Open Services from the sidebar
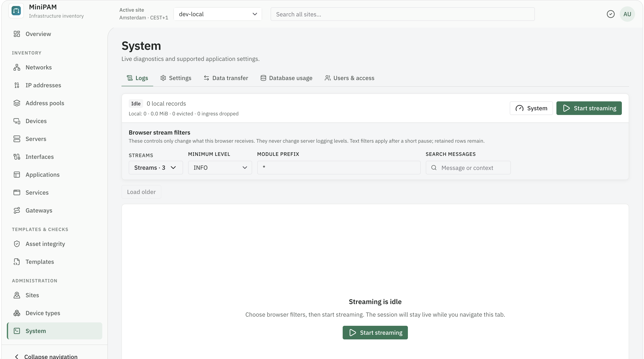The height and width of the screenshot is (359, 644). pyautogui.click(x=55, y=193)
